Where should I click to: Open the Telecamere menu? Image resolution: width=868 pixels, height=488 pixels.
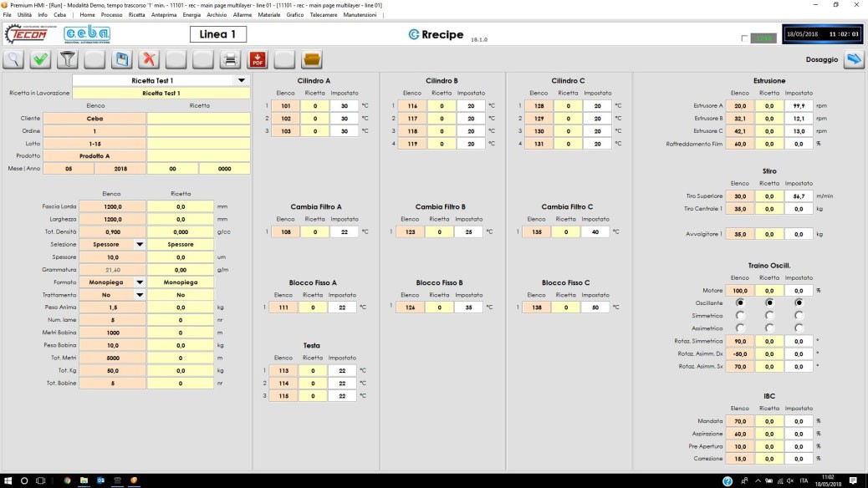(x=324, y=15)
